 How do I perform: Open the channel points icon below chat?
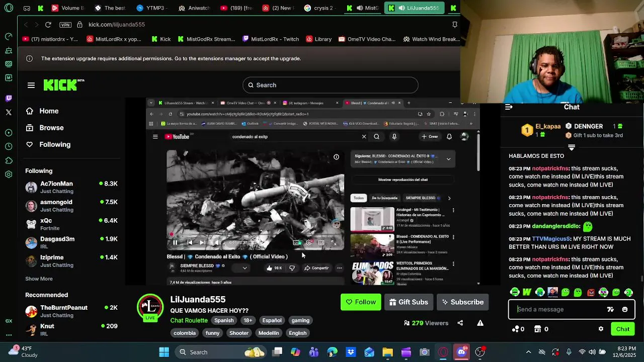coord(515,329)
